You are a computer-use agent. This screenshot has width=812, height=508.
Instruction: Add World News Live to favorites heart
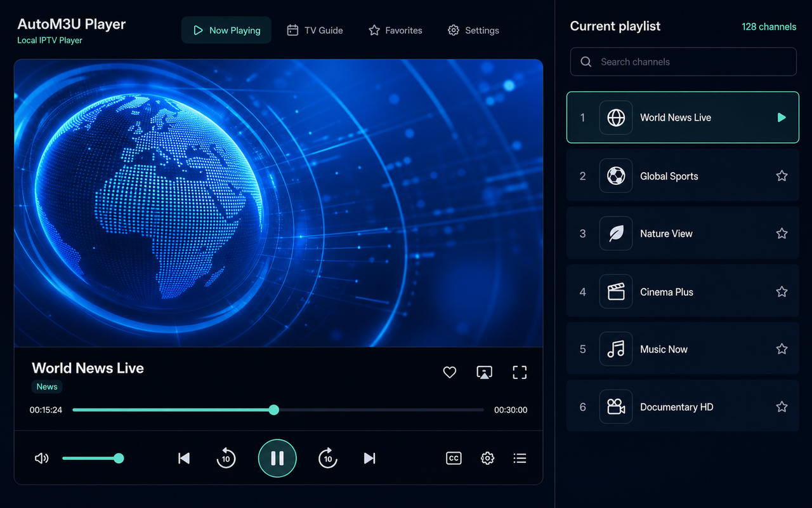point(450,372)
